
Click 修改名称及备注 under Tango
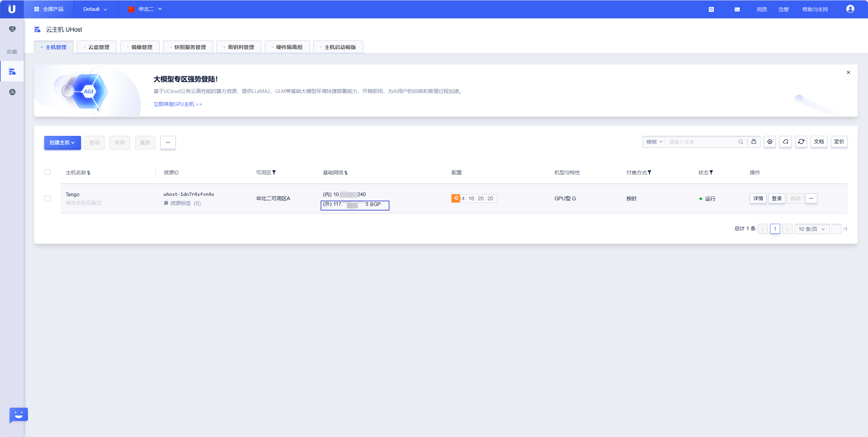tap(83, 203)
